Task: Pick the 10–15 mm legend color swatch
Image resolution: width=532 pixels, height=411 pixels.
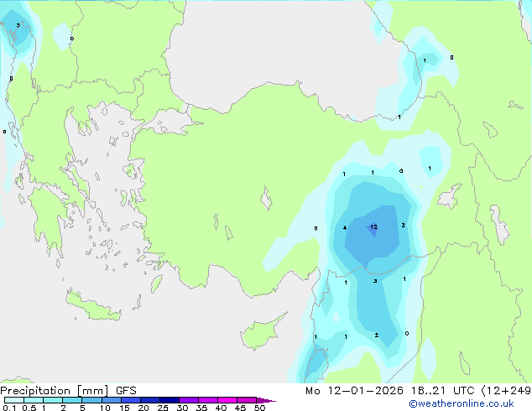Action: [x=112, y=400]
